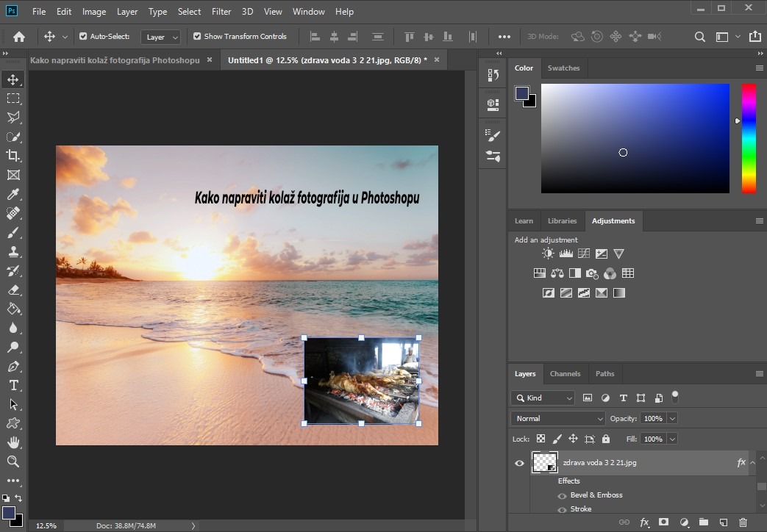Select the Crop tool

coord(13,155)
